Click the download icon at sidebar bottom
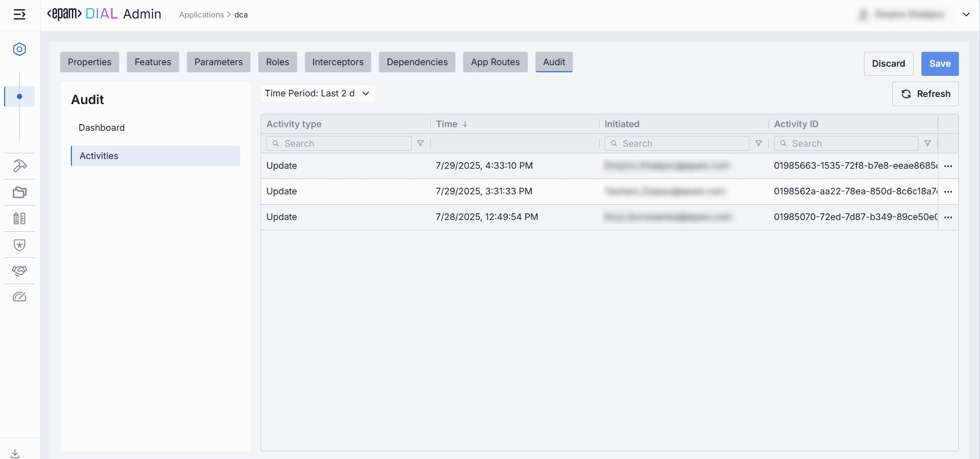 (15, 453)
